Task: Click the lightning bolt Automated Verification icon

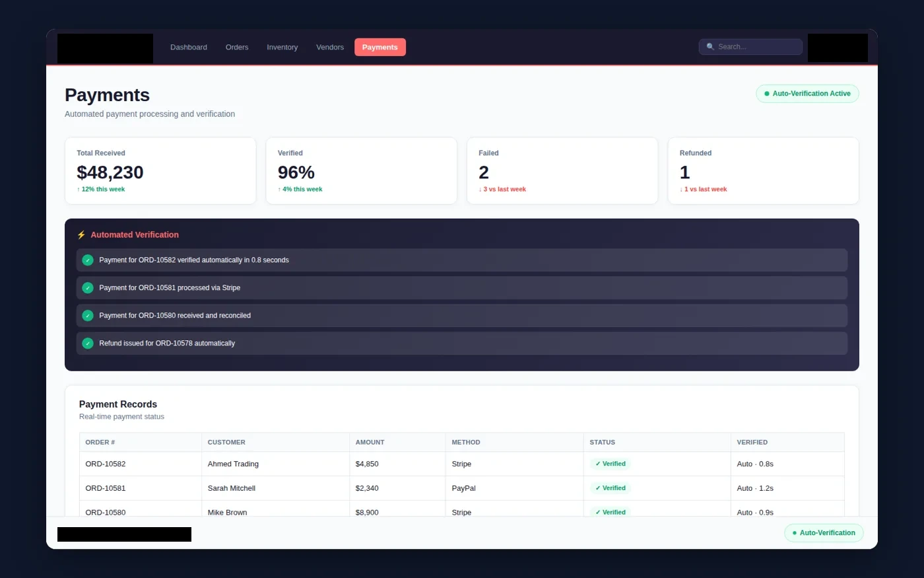Action: [x=81, y=235]
